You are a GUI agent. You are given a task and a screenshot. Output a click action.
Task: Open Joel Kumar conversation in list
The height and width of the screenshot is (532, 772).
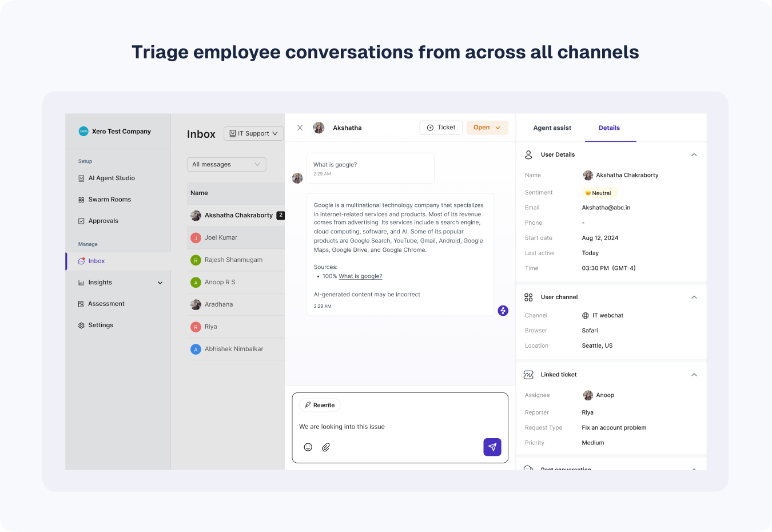[x=236, y=238]
